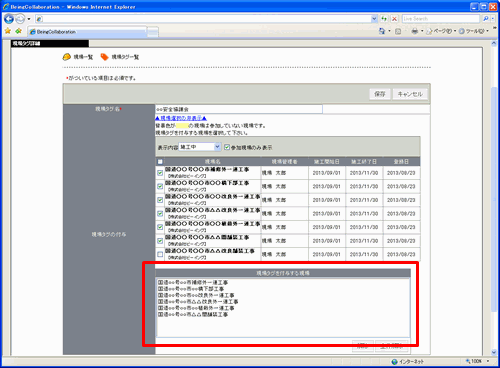Click the Refresh page icon
500x368 pixels.
[384, 19]
